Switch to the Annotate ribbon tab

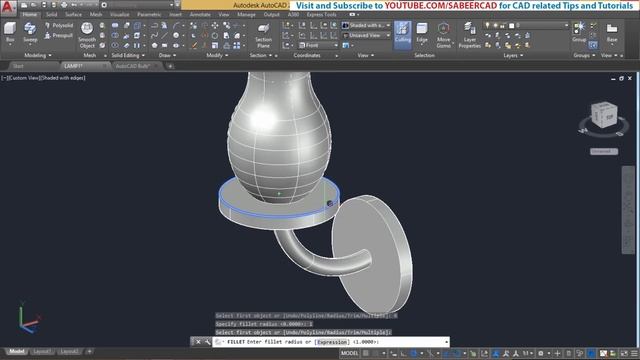tap(200, 15)
